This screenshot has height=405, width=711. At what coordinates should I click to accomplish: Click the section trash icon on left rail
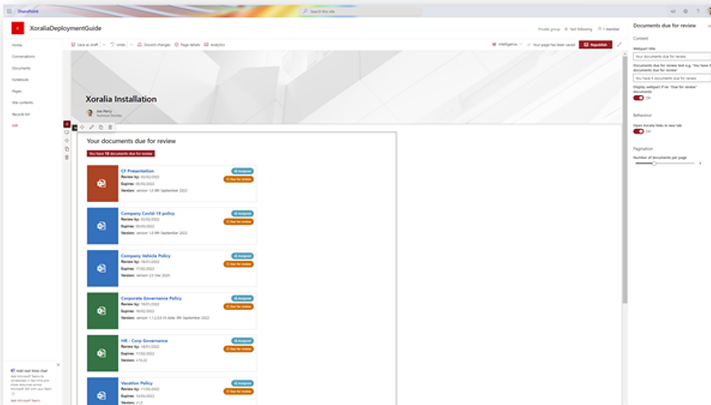click(67, 157)
